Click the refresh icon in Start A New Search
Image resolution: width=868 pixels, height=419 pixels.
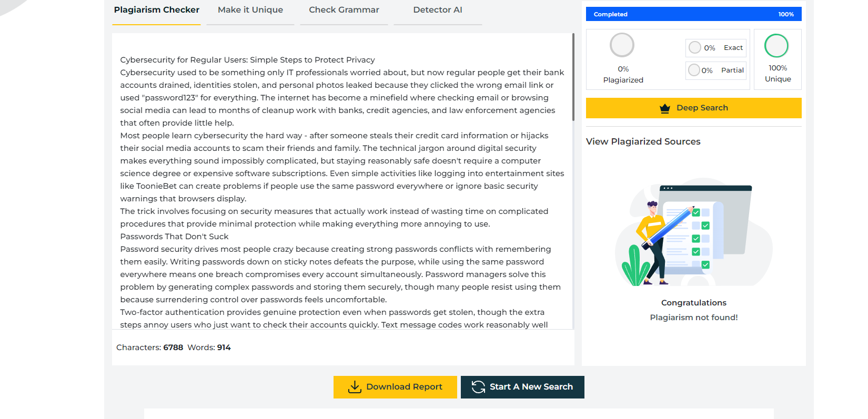pyautogui.click(x=478, y=387)
